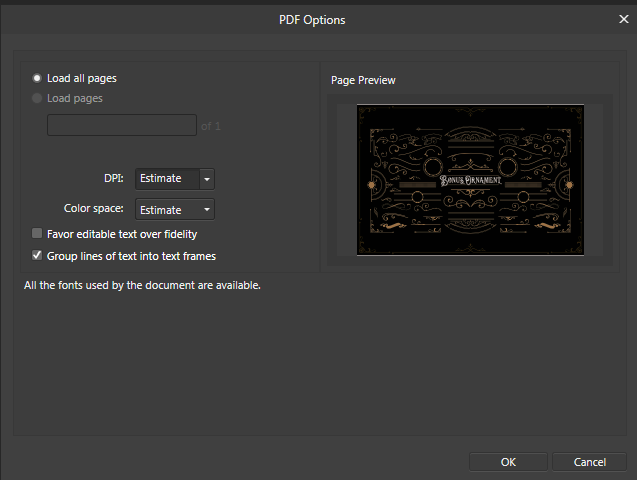637x480 pixels.
Task: Click the 'Color space:' label
Action: point(94,208)
